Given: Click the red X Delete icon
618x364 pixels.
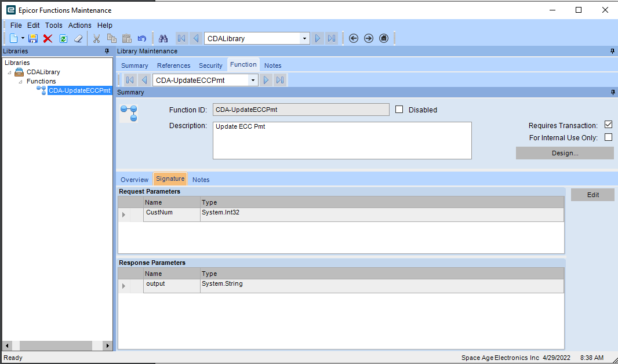Looking at the screenshot, I should (48, 38).
